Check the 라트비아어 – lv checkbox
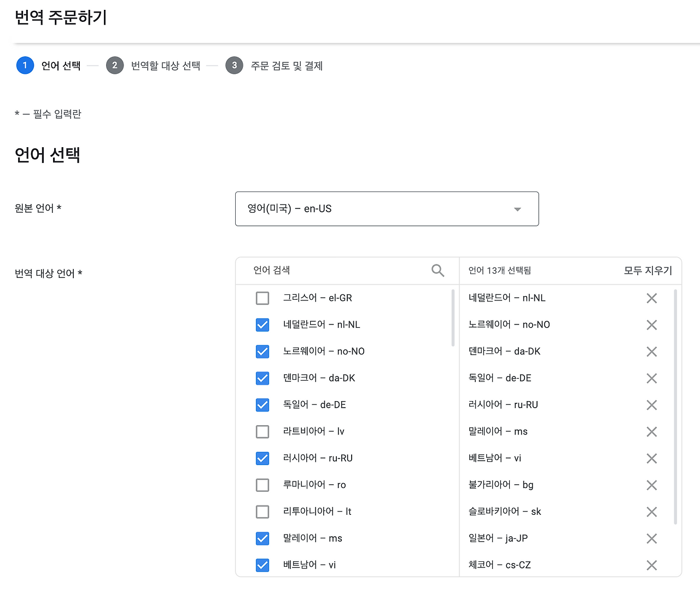This screenshot has width=700, height=592. click(x=262, y=432)
